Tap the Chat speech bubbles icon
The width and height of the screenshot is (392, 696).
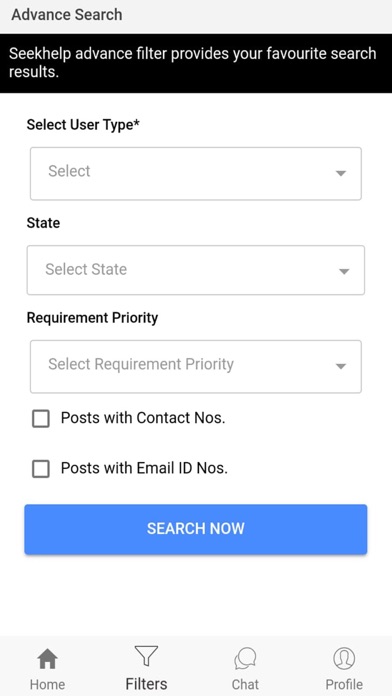245,658
